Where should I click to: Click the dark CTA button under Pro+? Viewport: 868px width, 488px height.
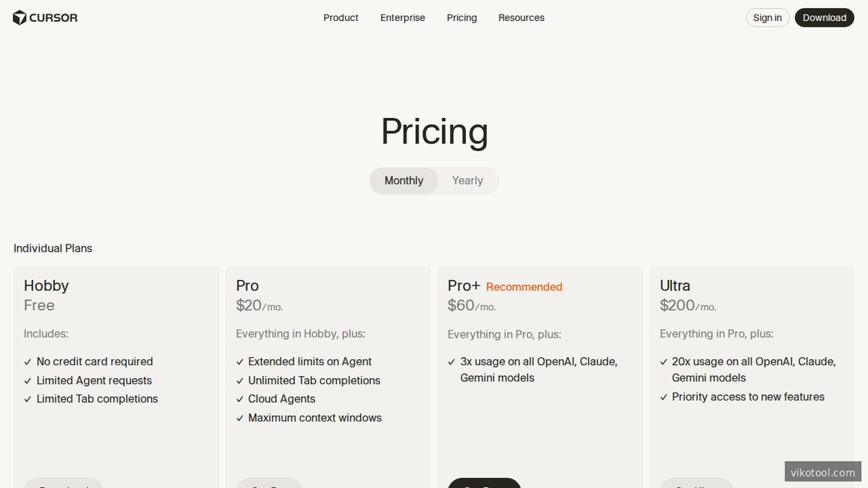point(484,484)
